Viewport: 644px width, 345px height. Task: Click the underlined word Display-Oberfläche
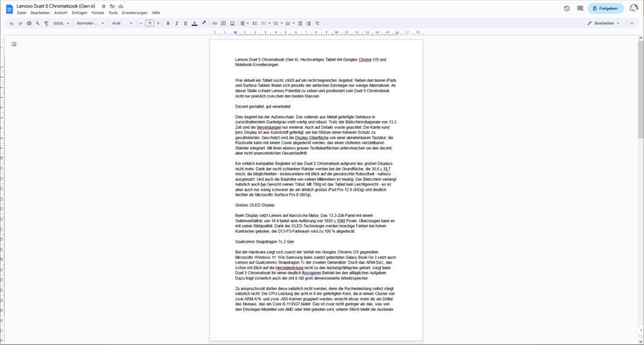point(311,138)
